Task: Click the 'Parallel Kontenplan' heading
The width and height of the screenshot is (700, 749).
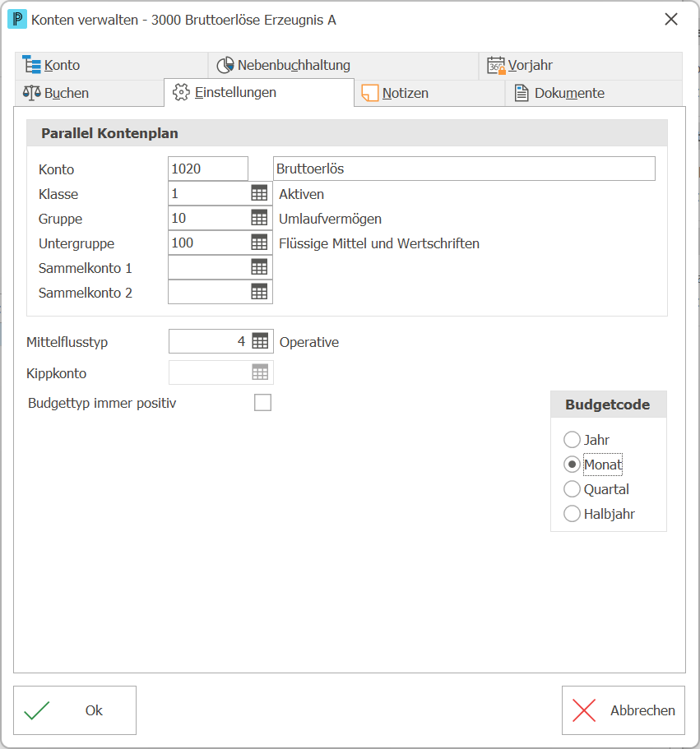Action: pos(109,133)
